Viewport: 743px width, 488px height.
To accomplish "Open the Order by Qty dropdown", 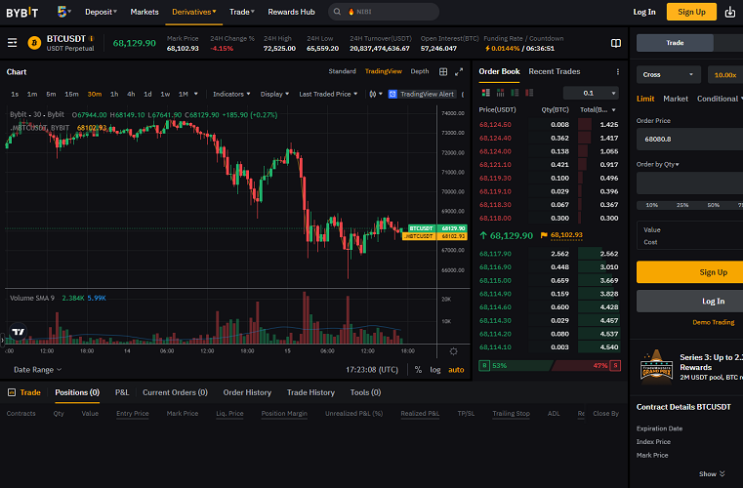I will point(658,164).
